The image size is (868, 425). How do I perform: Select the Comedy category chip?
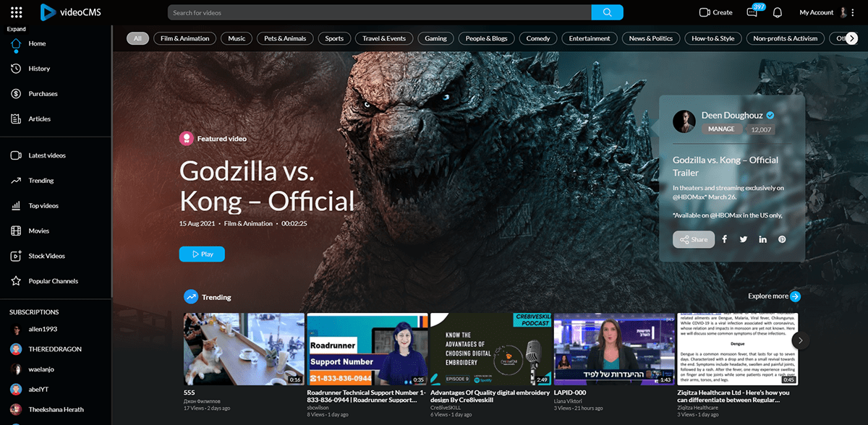[x=538, y=38]
